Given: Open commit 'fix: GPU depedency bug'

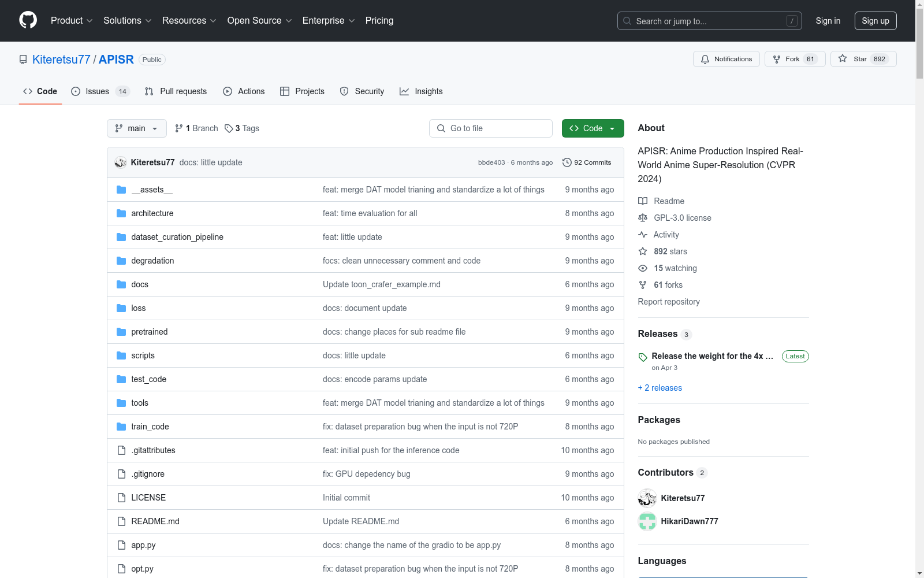Looking at the screenshot, I should tap(367, 474).
